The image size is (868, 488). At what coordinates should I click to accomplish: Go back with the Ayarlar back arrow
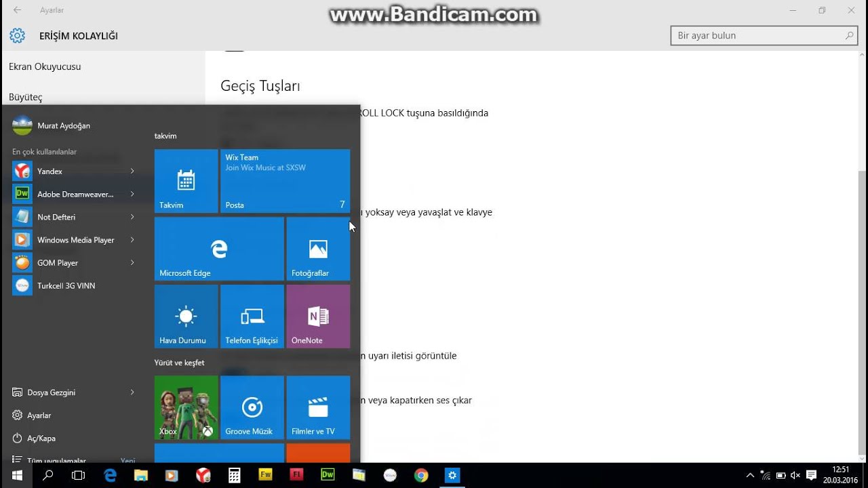click(x=17, y=10)
